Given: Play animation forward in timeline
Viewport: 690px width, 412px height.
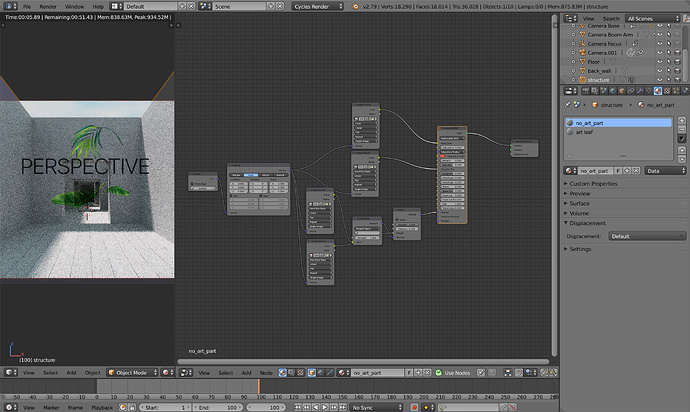Looking at the screenshot, I should [x=325, y=407].
